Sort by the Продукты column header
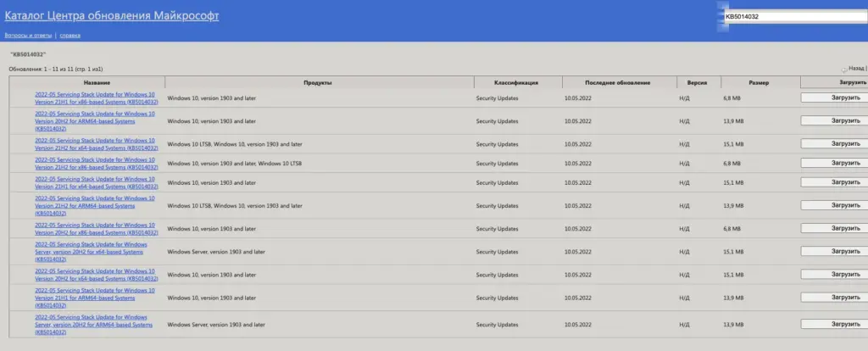The image size is (868, 351). point(317,82)
